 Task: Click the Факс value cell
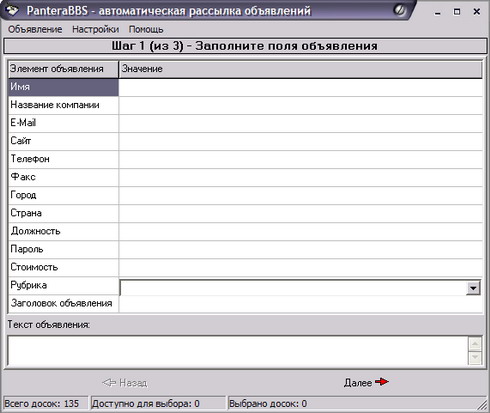pos(301,177)
